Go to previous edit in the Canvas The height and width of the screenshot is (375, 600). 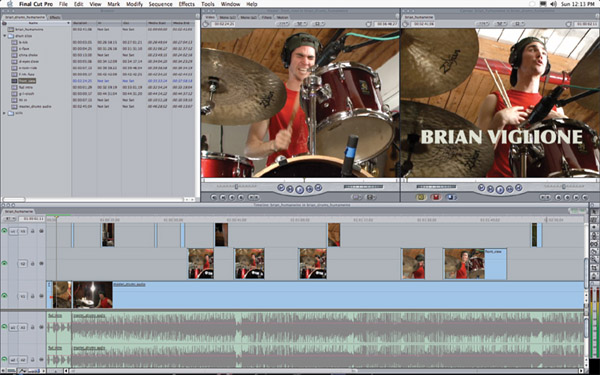pyautogui.click(x=481, y=188)
